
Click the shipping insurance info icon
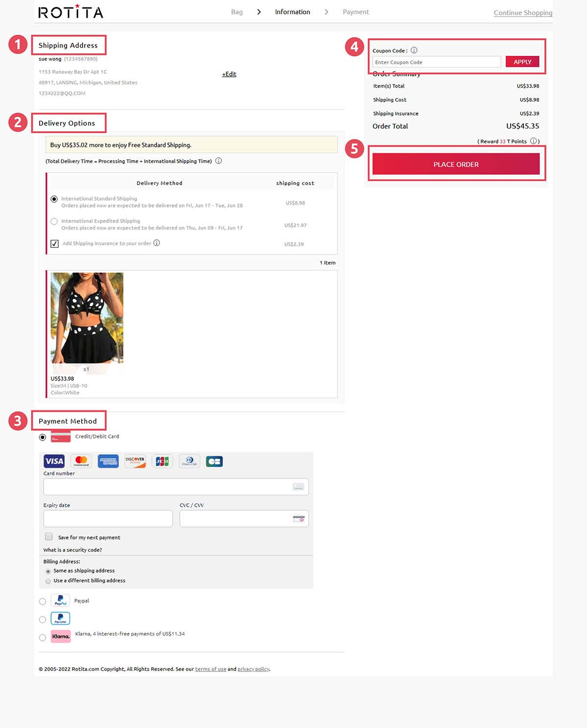pyautogui.click(x=157, y=243)
